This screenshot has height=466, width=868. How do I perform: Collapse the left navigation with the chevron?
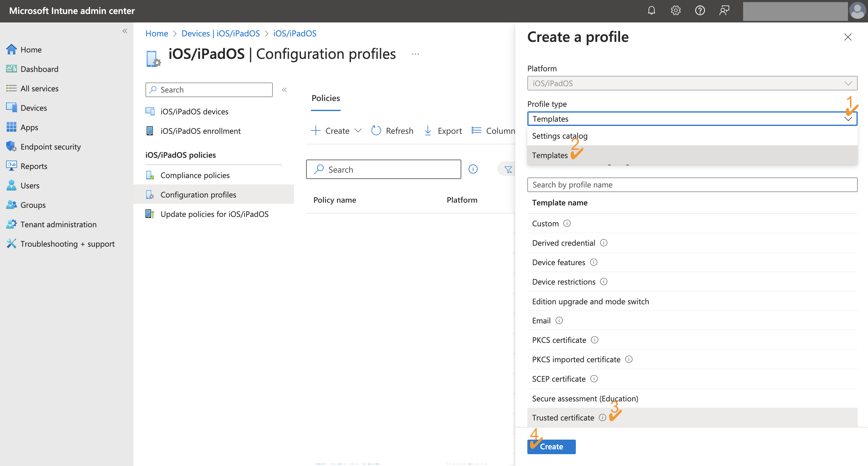[125, 31]
